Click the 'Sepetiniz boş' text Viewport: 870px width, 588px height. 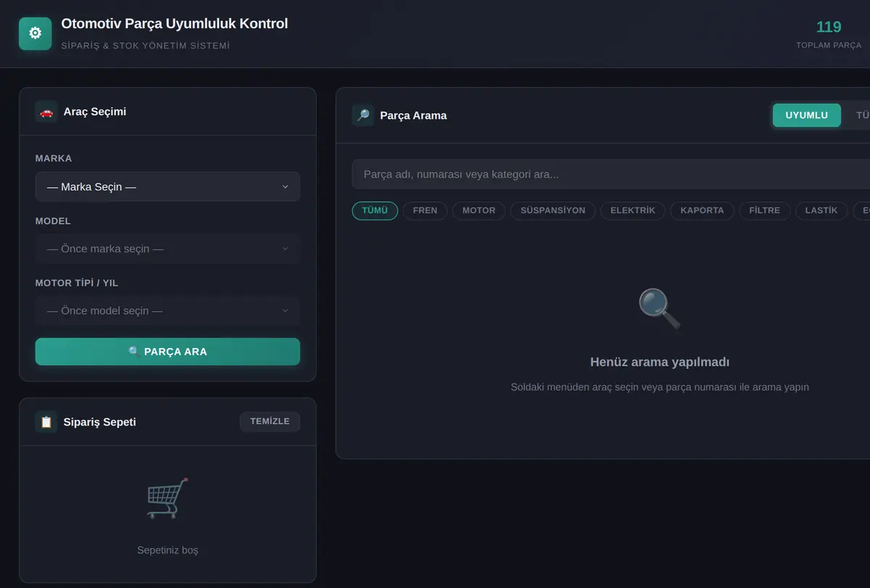[167, 550]
